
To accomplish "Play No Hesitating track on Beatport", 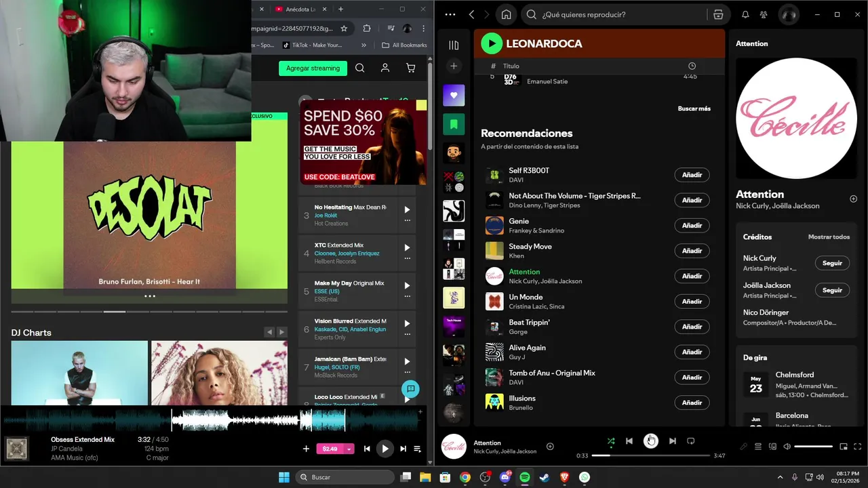I will 407,209.
